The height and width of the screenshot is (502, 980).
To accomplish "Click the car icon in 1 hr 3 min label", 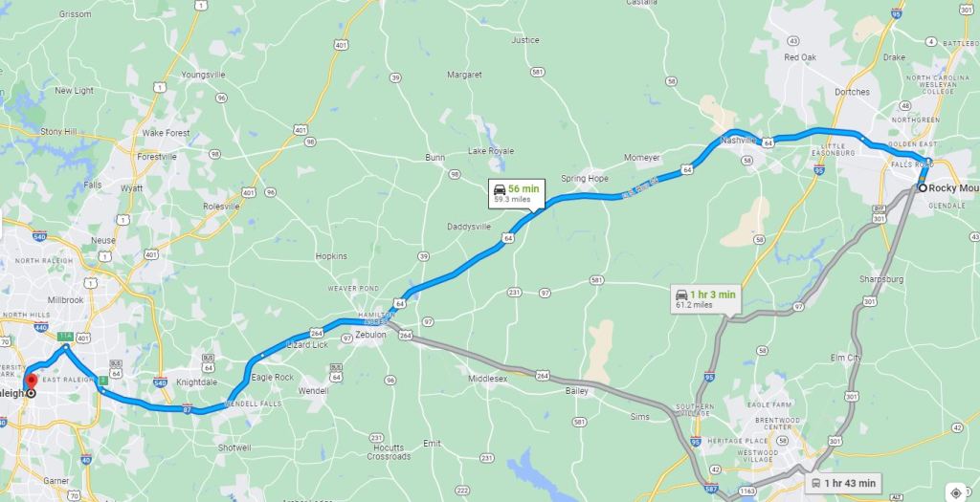I will 681,295.
